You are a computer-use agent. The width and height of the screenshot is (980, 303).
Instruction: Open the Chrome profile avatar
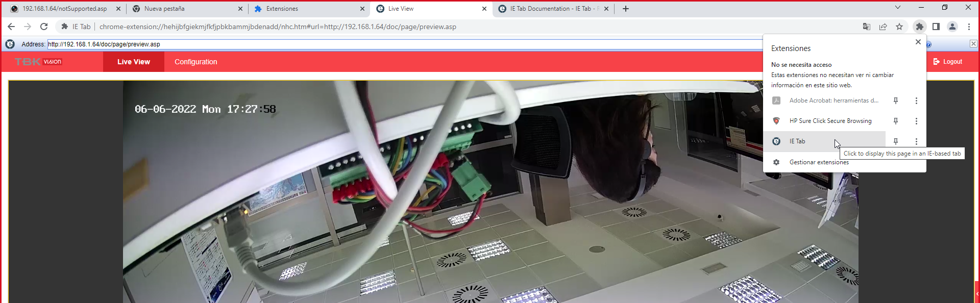click(952, 27)
